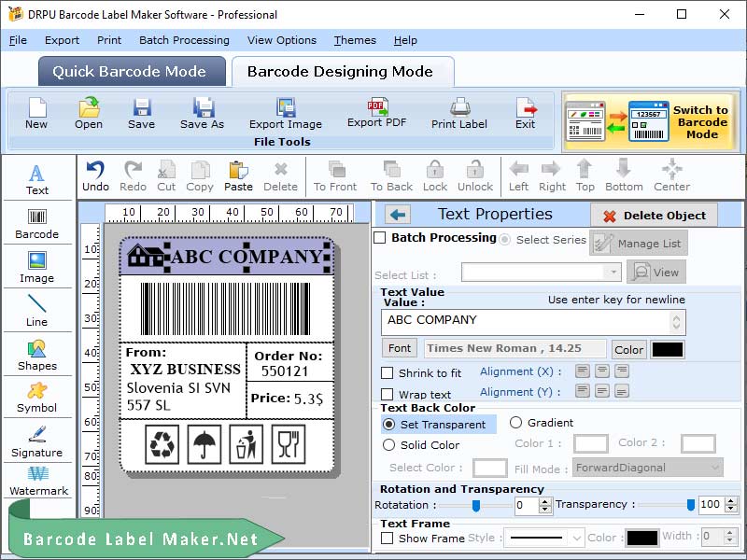
Task: Bring the selected object To Front
Action: click(334, 175)
